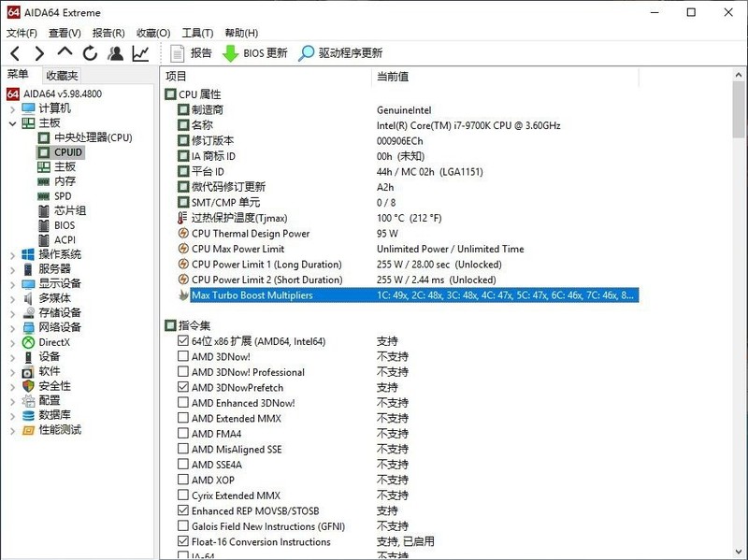Viewport: 748px width, 560px height.
Task: Uncheck the AMD 3DNowPrefetch checkbox
Action: click(x=181, y=387)
